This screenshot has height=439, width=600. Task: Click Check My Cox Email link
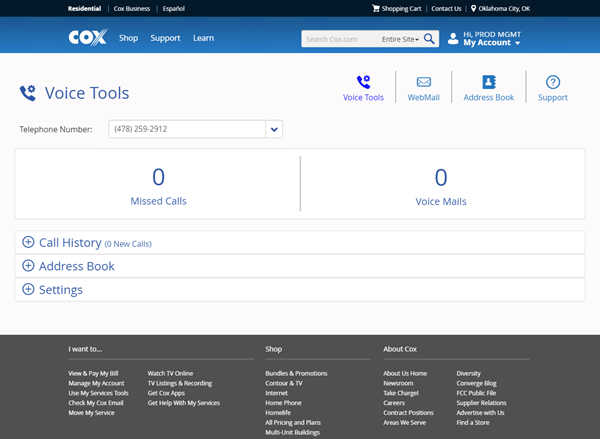pyautogui.click(x=96, y=403)
